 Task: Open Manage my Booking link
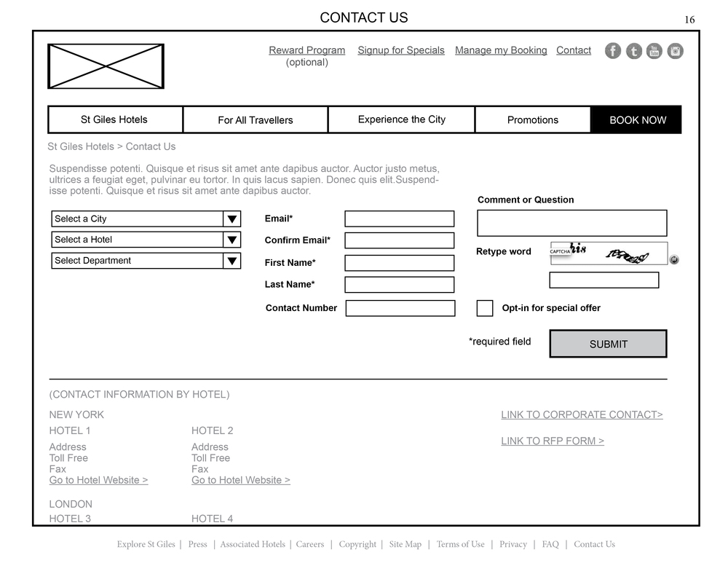501,50
